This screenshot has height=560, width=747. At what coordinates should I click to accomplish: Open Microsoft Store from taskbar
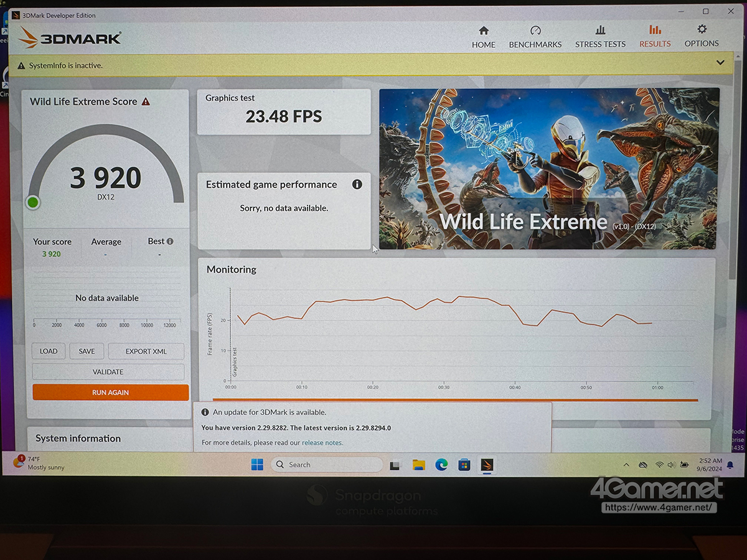point(464,465)
